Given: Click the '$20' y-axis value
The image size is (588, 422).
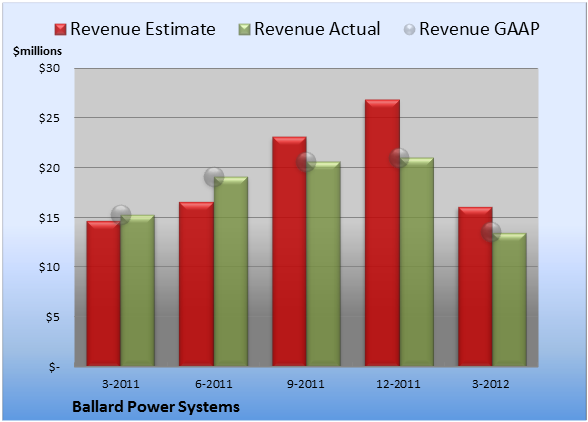Looking at the screenshot, I should pos(50,168).
